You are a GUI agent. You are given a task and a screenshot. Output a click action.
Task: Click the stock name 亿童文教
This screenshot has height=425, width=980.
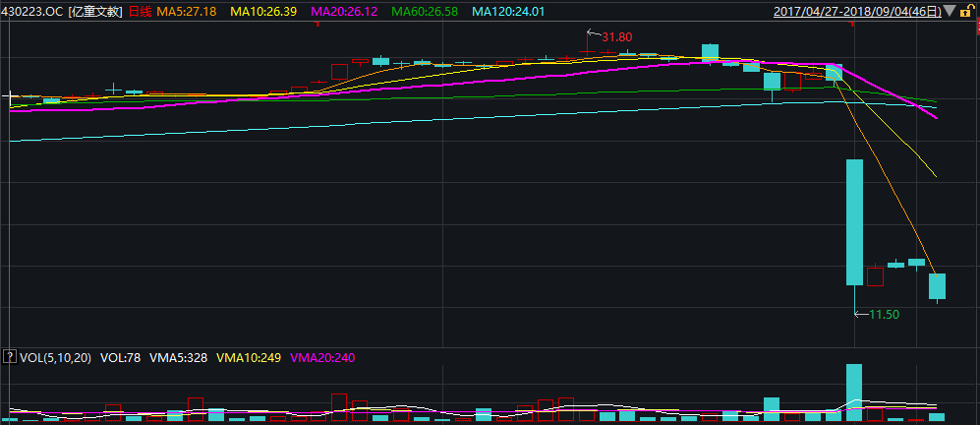96,12
